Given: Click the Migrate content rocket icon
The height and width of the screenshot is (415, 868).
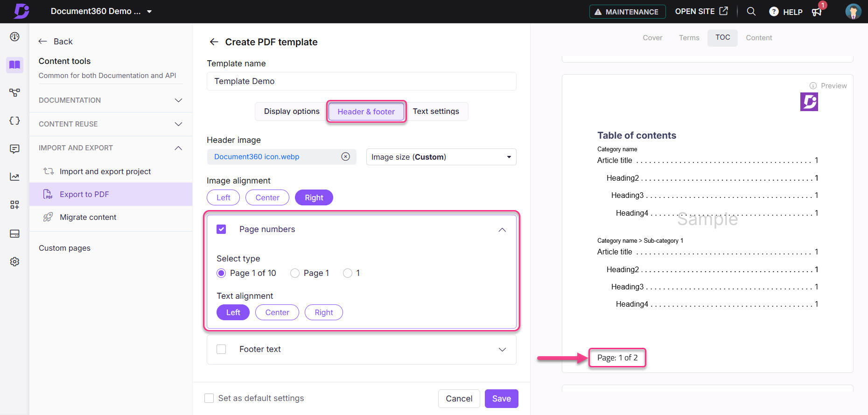Looking at the screenshot, I should pos(48,217).
